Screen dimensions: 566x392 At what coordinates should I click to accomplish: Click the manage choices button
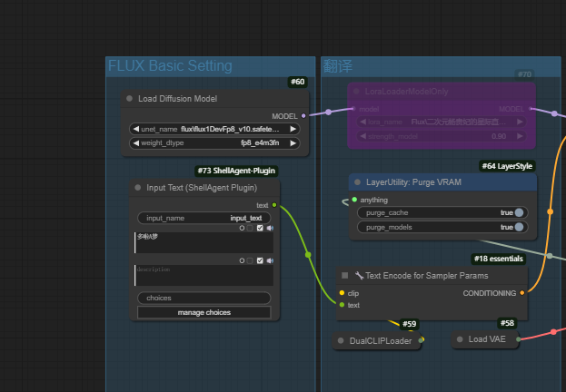pos(204,312)
